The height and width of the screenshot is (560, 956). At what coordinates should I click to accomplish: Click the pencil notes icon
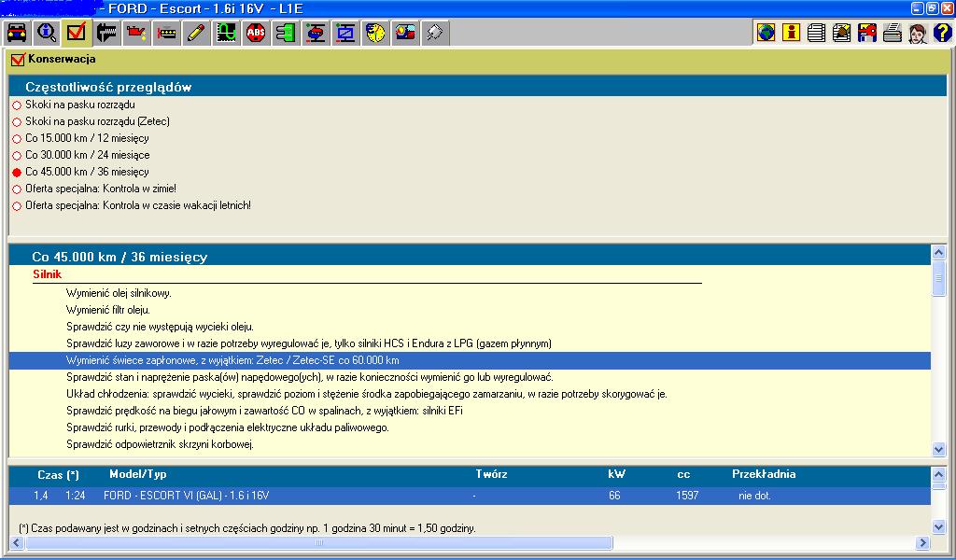tap(196, 34)
